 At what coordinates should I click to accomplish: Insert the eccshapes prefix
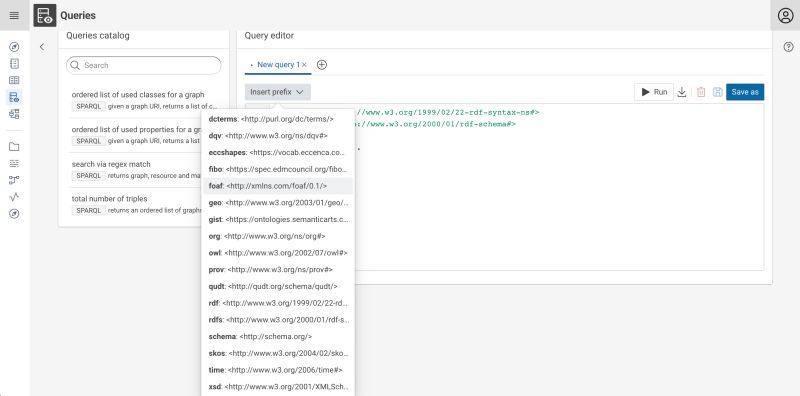[278, 153]
